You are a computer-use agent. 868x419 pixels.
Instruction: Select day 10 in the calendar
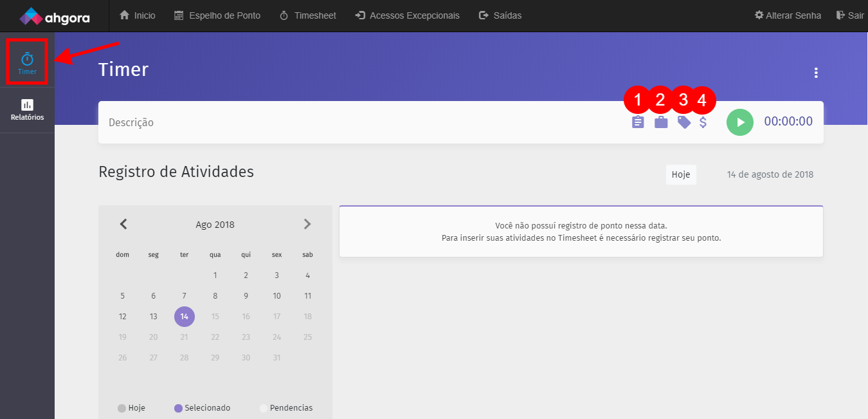click(276, 296)
